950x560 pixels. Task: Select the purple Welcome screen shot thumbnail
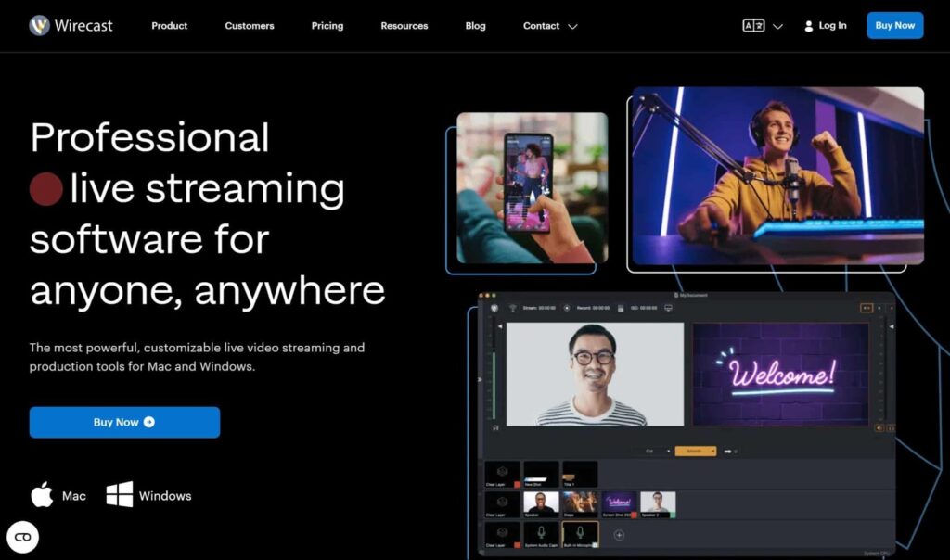click(619, 504)
